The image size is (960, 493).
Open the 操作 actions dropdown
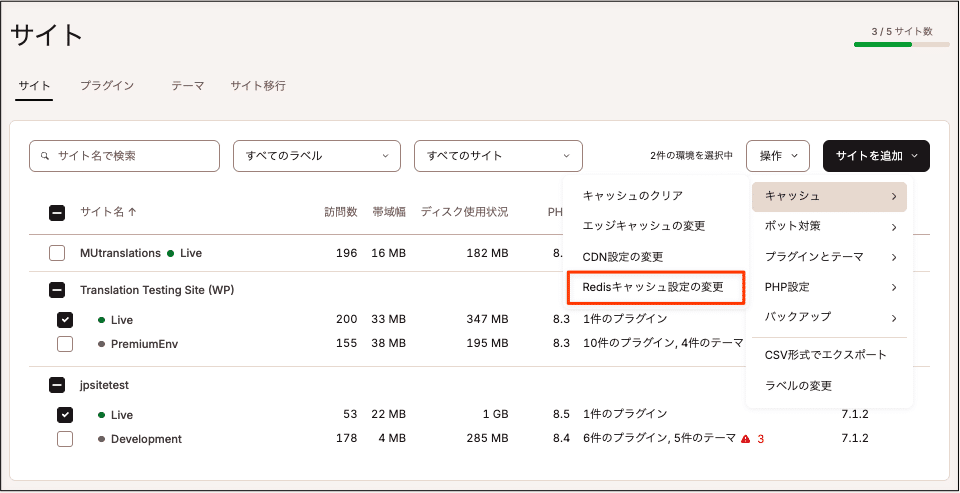778,156
